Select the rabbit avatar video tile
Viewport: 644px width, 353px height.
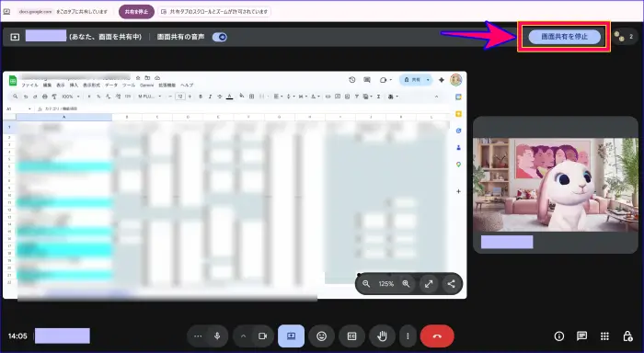(556, 185)
